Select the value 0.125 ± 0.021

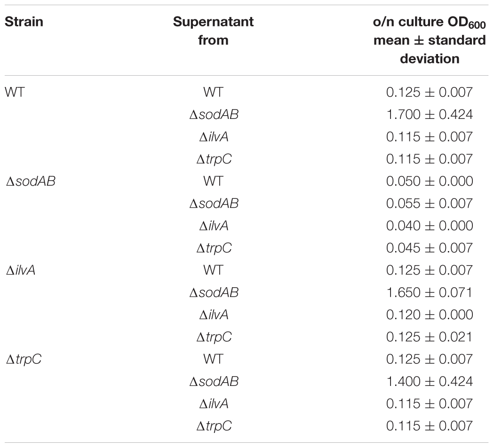coord(430,337)
